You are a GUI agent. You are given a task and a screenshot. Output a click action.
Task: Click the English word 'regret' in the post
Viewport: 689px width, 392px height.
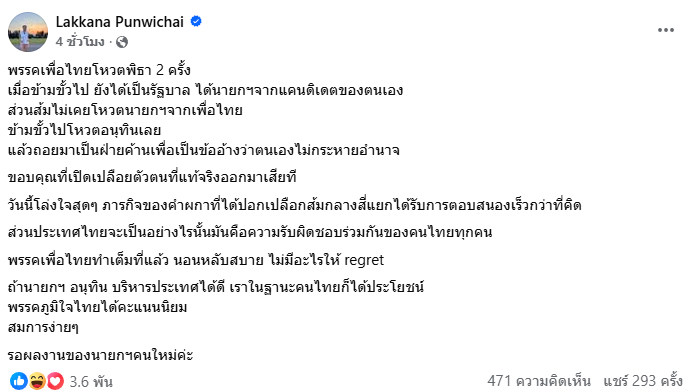(364, 260)
